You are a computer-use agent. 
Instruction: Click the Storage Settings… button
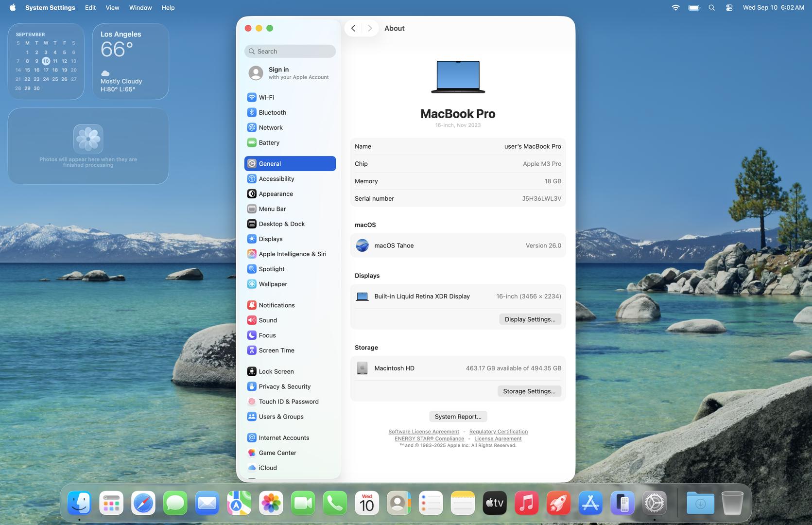(x=529, y=391)
